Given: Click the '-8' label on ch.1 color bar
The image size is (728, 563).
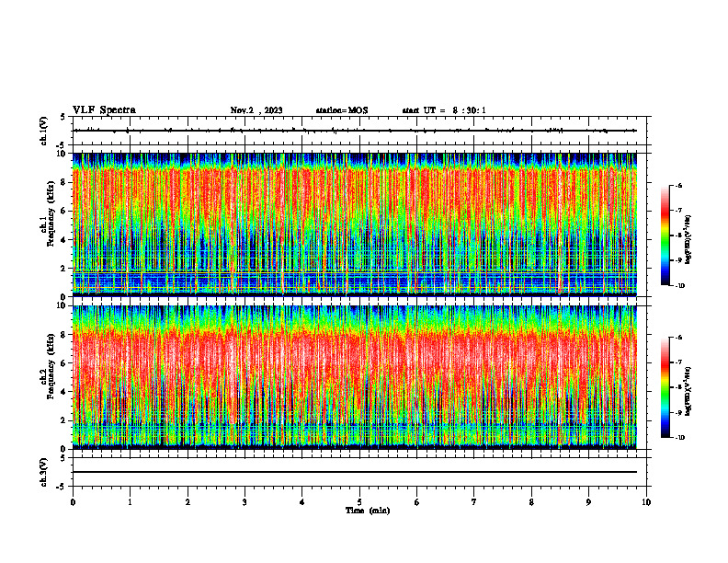Looking at the screenshot, I should [x=678, y=236].
